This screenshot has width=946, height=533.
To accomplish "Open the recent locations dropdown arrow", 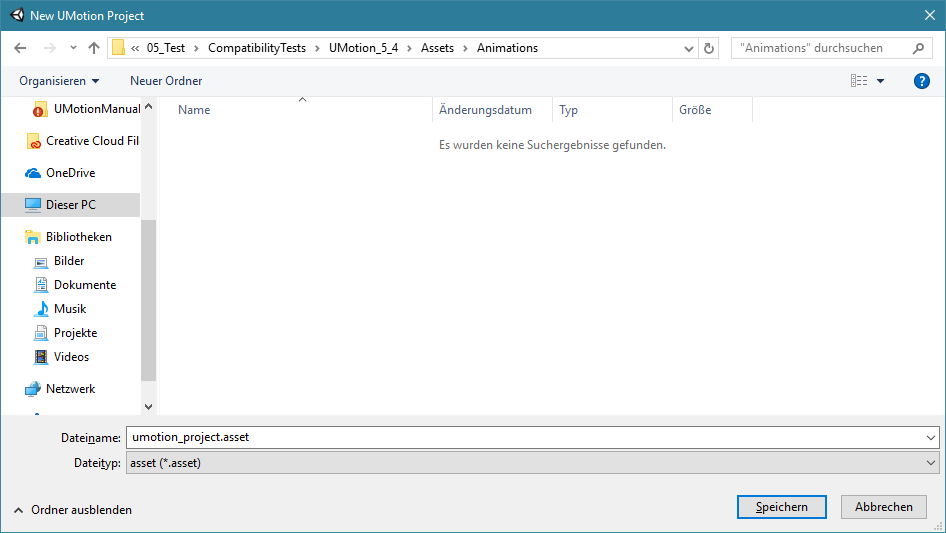I will [73, 48].
